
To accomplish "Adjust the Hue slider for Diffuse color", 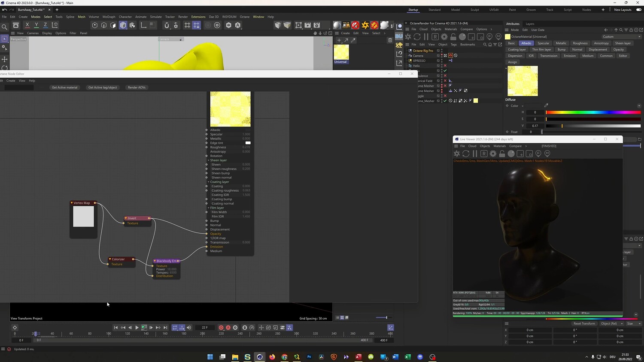I will coord(593,112).
